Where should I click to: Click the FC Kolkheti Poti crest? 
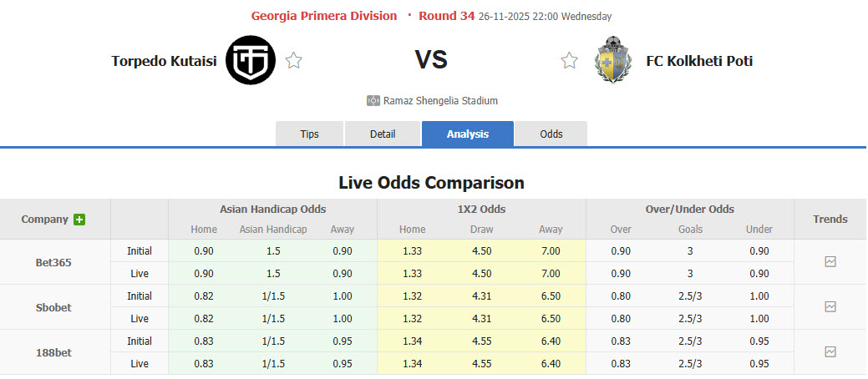pos(613,60)
